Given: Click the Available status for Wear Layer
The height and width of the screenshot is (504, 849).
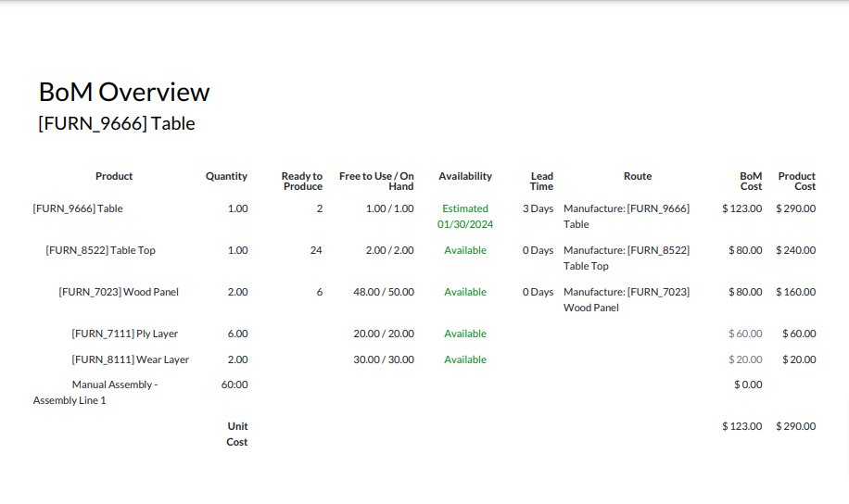Looking at the screenshot, I should tap(465, 359).
